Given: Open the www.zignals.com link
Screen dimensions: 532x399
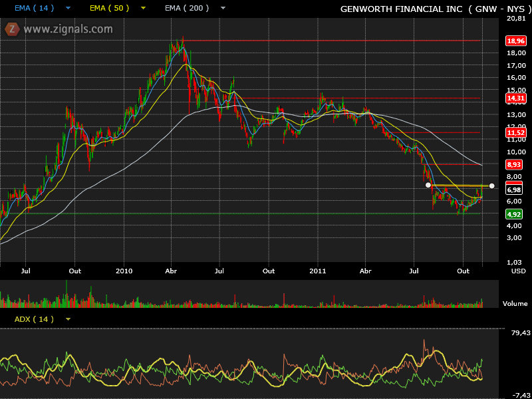Looking at the screenshot, I should click(68, 29).
